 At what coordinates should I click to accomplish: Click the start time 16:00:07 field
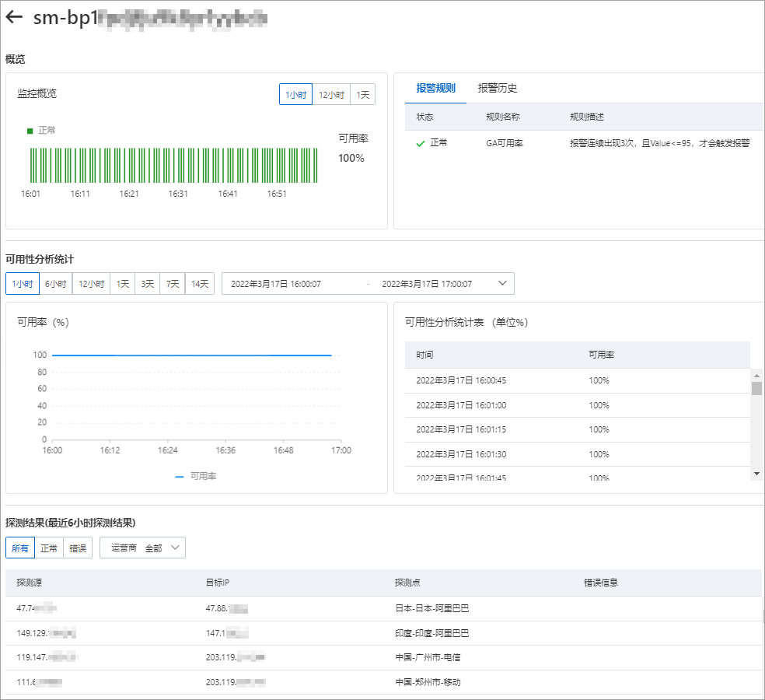click(276, 284)
